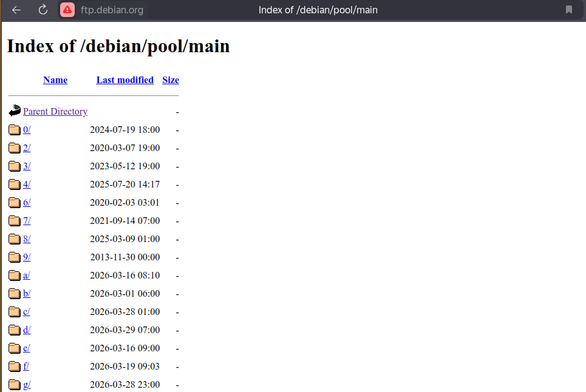Go back with the browser back arrow

pos(16,10)
